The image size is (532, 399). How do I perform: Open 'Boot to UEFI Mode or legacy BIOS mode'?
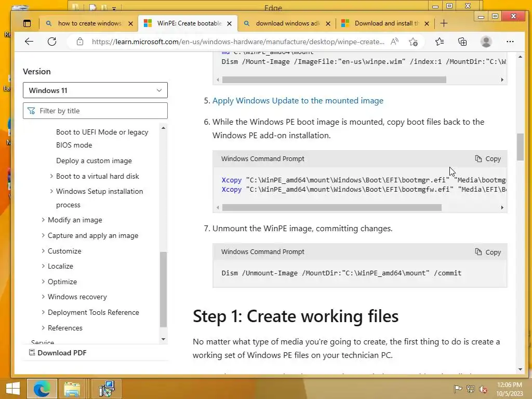click(x=102, y=138)
